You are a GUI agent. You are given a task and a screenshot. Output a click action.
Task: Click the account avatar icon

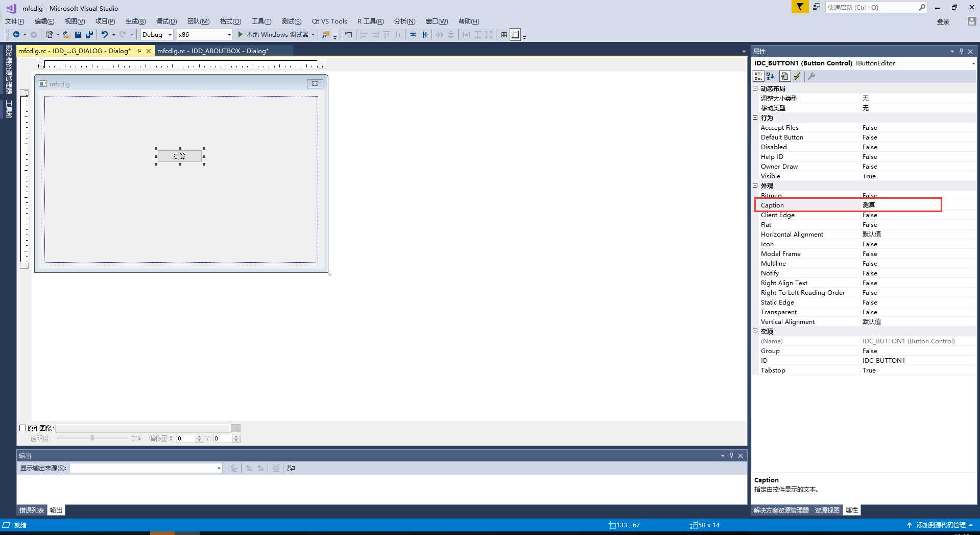(972, 21)
